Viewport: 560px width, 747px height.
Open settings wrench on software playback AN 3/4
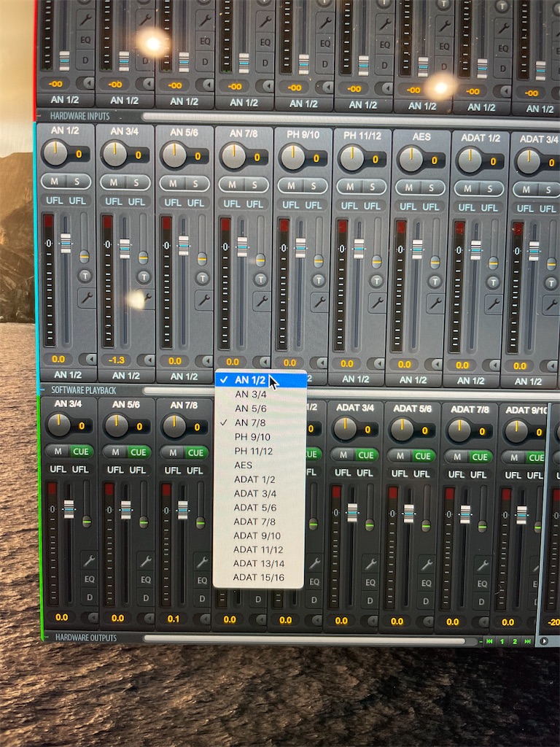(x=89, y=561)
